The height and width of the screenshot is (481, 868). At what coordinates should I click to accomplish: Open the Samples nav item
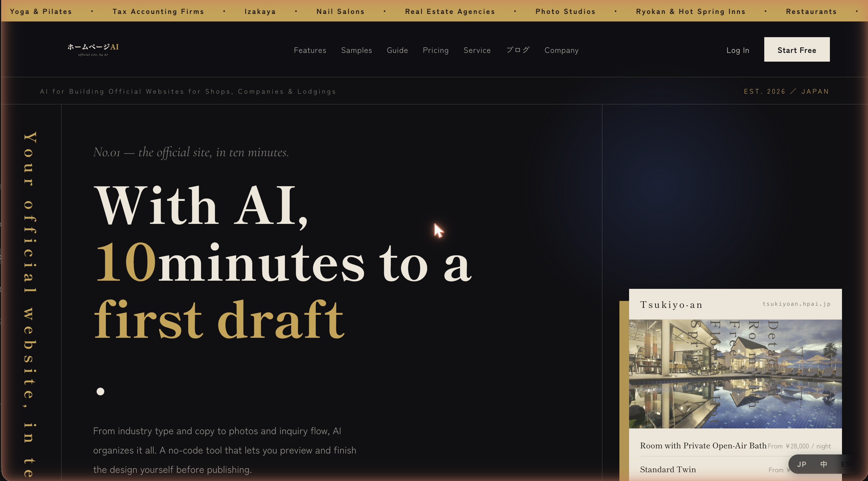(x=356, y=50)
